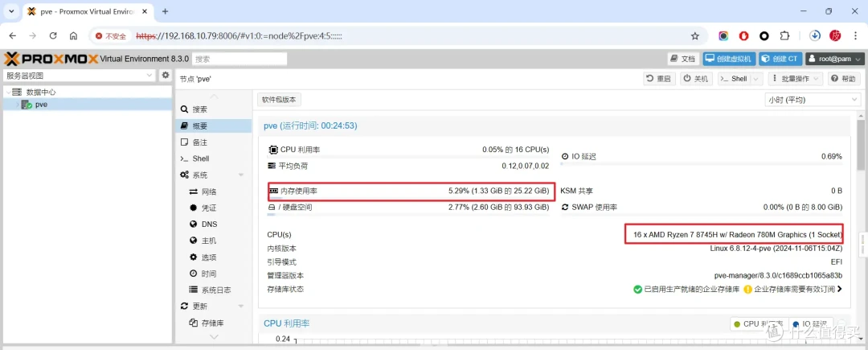Close the pve Proxmox browser tab

click(x=145, y=11)
